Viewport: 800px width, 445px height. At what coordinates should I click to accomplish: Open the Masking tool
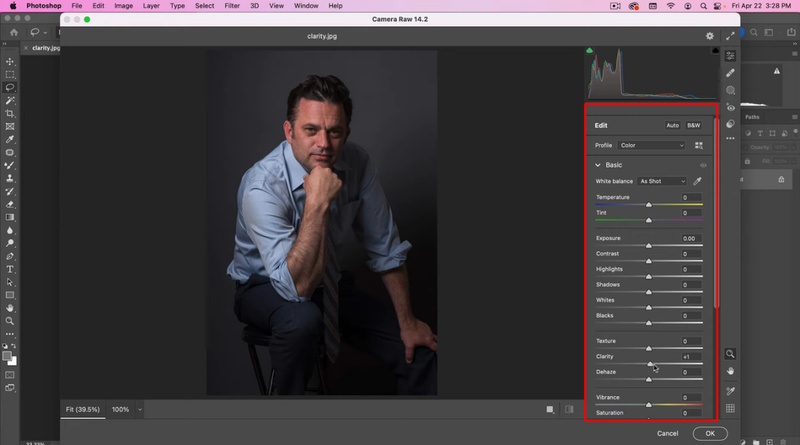pyautogui.click(x=731, y=90)
